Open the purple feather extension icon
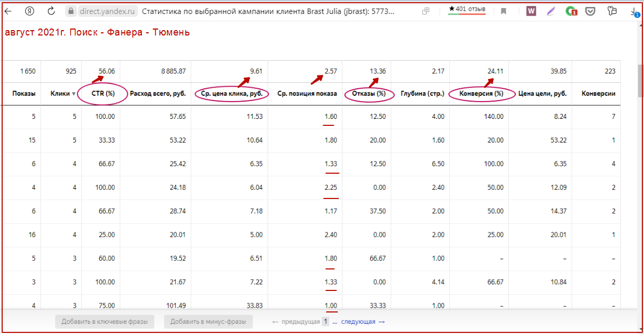Viewport: 644px width, 334px height. (x=550, y=11)
